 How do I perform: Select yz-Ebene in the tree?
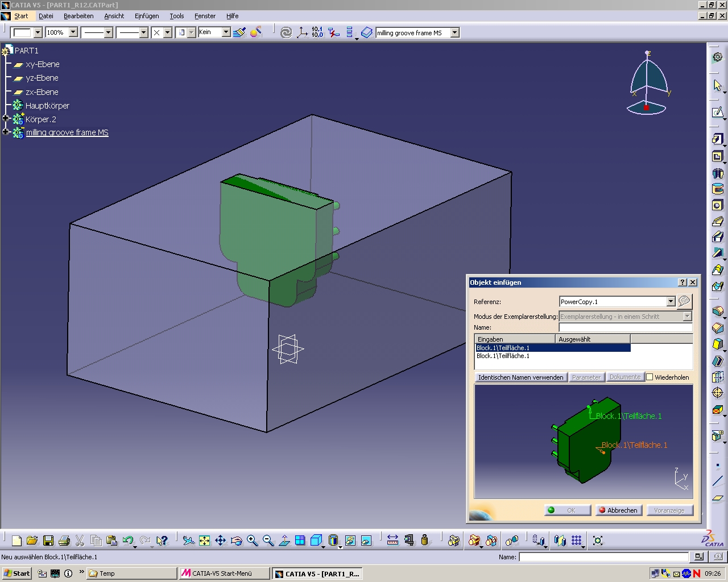42,78
